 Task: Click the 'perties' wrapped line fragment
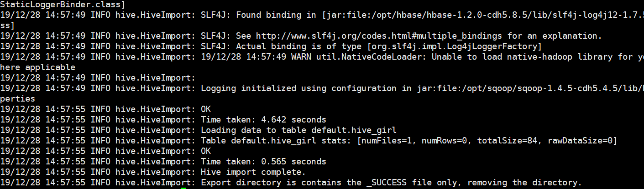tap(17, 98)
